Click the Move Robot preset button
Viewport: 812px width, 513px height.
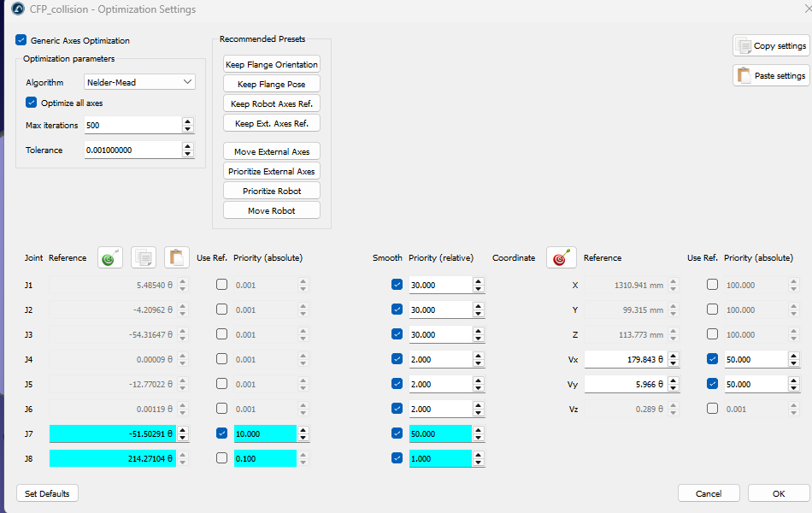[272, 210]
